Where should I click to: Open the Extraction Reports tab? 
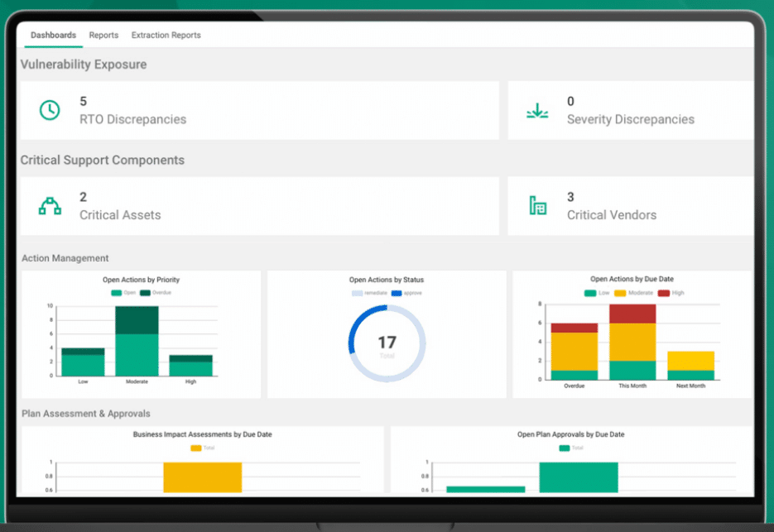point(166,35)
